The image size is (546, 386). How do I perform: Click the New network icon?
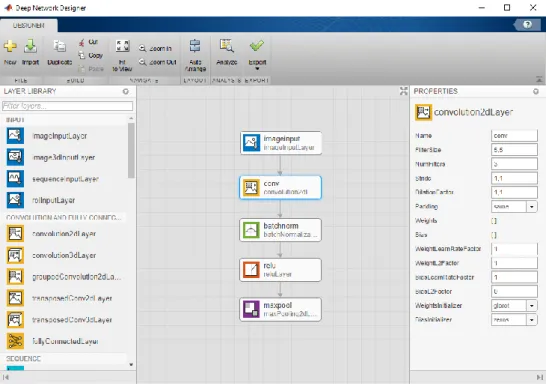pyautogui.click(x=10, y=46)
